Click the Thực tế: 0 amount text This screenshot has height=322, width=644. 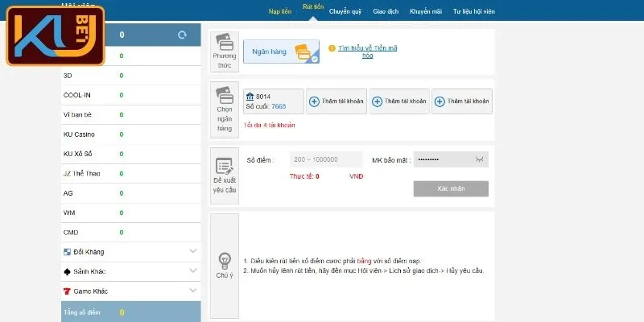pos(304,176)
